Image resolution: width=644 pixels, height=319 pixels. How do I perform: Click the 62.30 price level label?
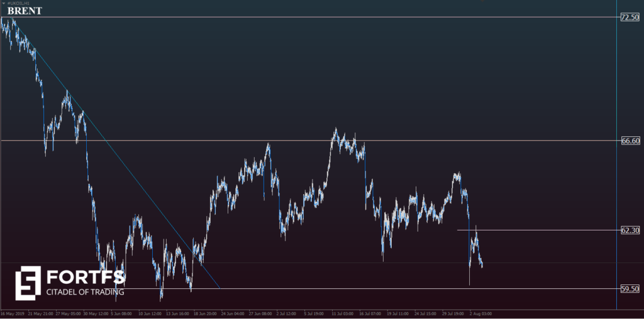630,230
